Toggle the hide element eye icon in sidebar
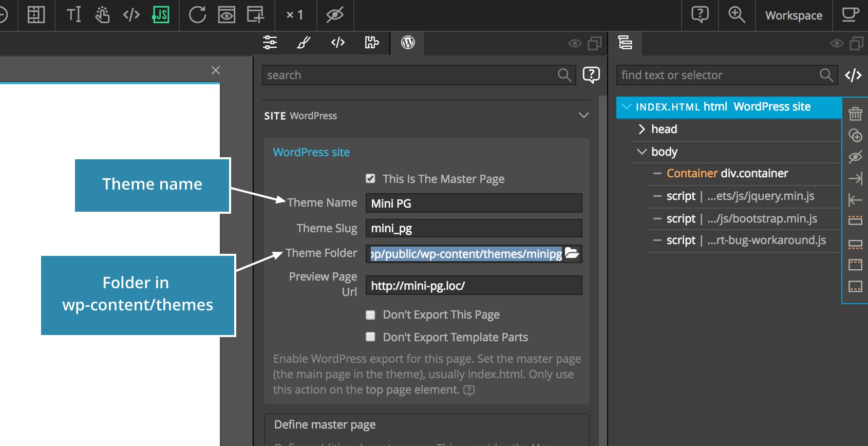The image size is (868, 446). (855, 157)
